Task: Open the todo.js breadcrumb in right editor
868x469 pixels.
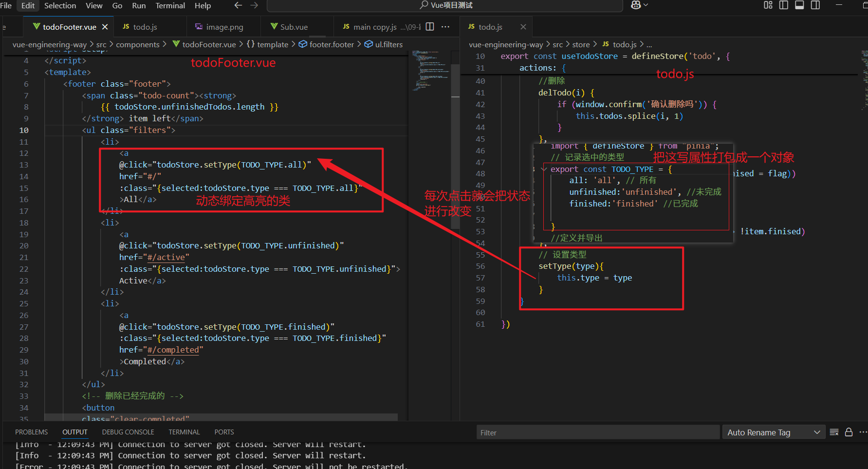Action: (619, 44)
